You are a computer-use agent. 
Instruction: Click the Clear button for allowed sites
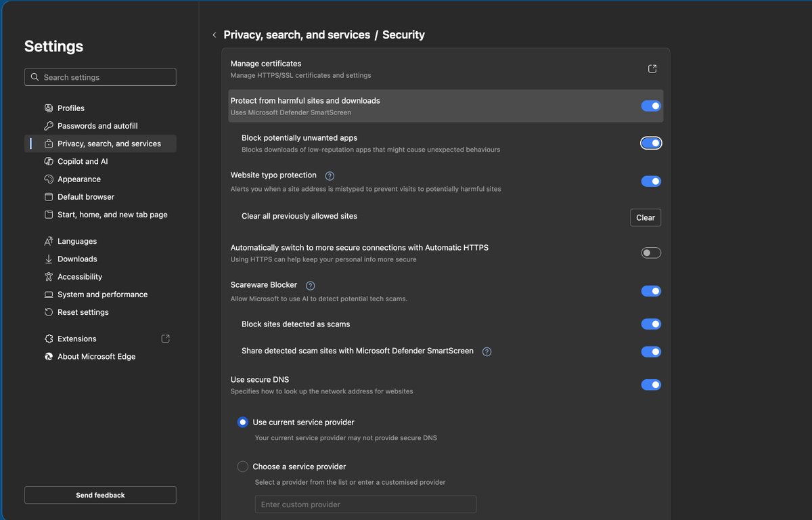point(646,217)
